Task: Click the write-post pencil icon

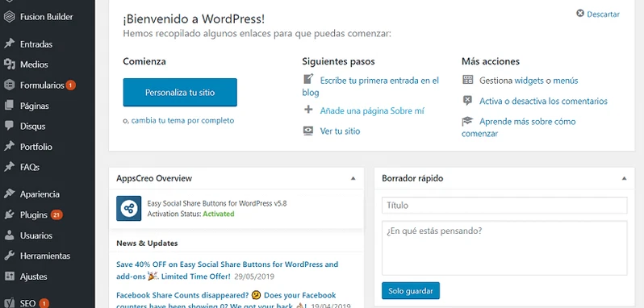Action: (x=308, y=79)
